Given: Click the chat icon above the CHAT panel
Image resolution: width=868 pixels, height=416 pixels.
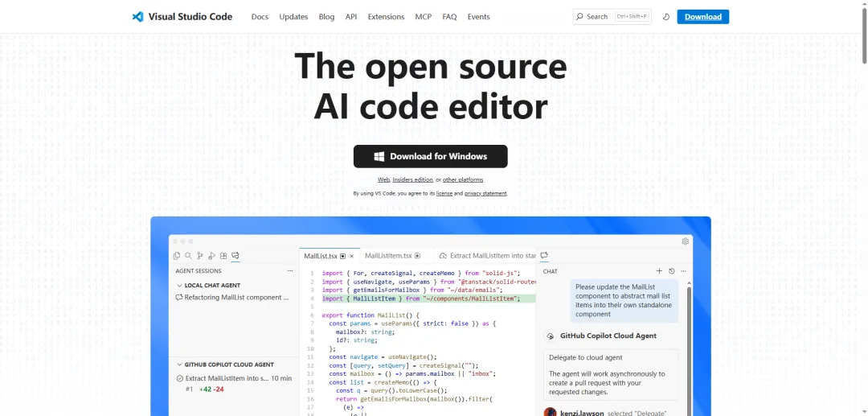Looking at the screenshot, I should [x=544, y=255].
